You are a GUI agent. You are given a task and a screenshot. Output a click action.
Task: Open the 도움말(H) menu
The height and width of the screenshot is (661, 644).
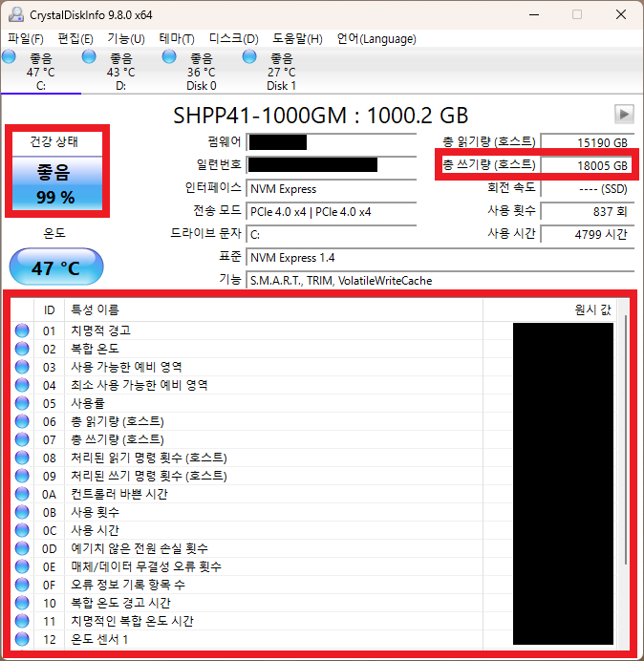pyautogui.click(x=297, y=39)
